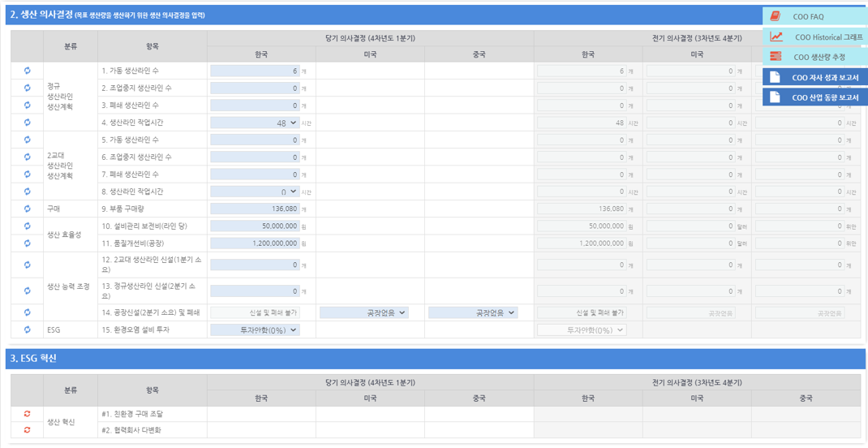The image size is (868, 448).
Task: Click refresh icon beside 부품 구매량 row
Action: (27, 209)
